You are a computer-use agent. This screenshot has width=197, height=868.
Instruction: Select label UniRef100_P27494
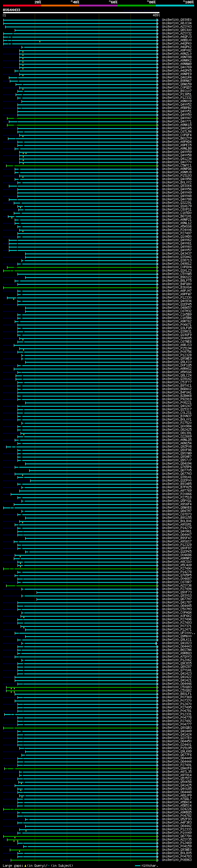pyautogui.click(x=177, y=589)
